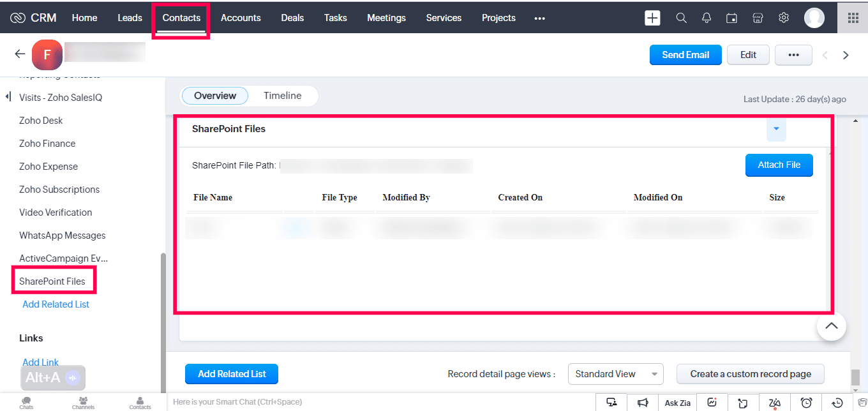Open the megaphone announcements icon
Screen dimensions: 868x411
click(643, 403)
